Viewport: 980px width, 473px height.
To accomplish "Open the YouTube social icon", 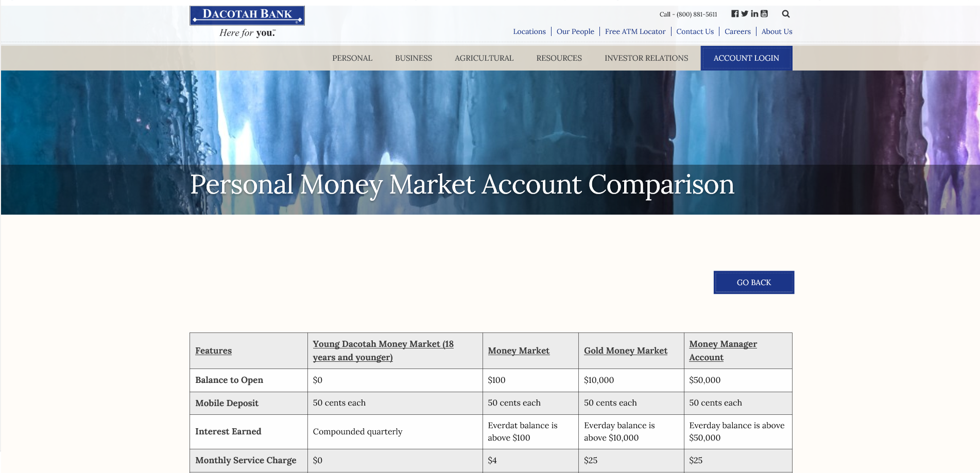I will click(x=764, y=14).
